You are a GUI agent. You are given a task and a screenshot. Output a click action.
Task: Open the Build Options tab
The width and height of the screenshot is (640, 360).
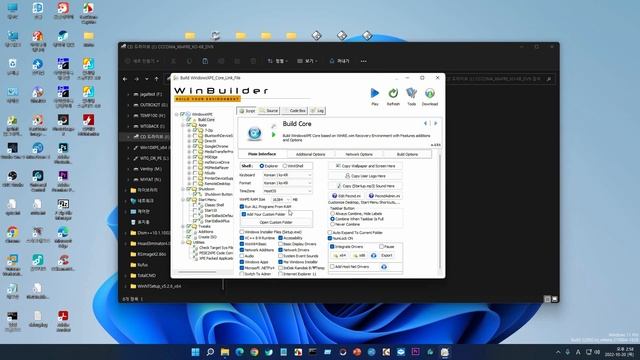click(x=407, y=154)
